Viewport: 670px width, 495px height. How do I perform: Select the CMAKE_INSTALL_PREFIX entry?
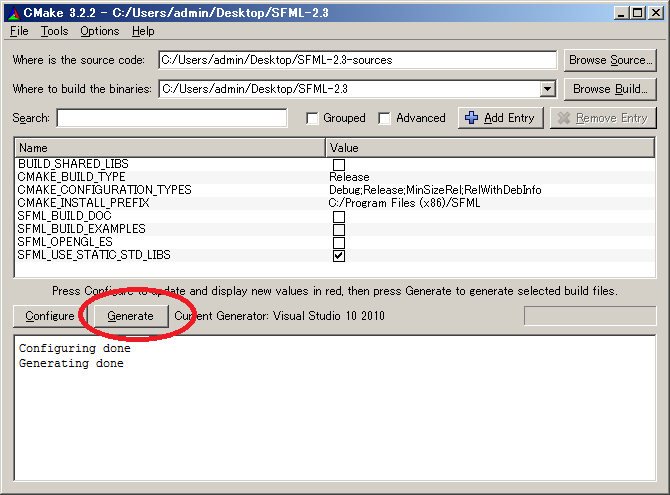83,203
